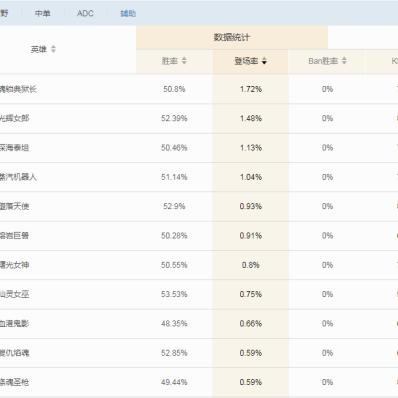The image size is (398, 398).
Task: Sort table by 胜率 sort arrows
Action: coord(184,61)
